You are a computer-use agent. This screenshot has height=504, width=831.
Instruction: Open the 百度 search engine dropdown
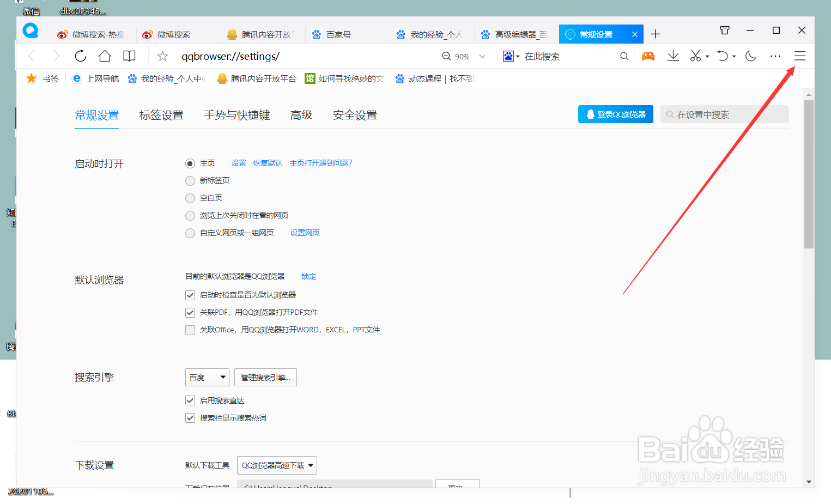[x=207, y=377]
